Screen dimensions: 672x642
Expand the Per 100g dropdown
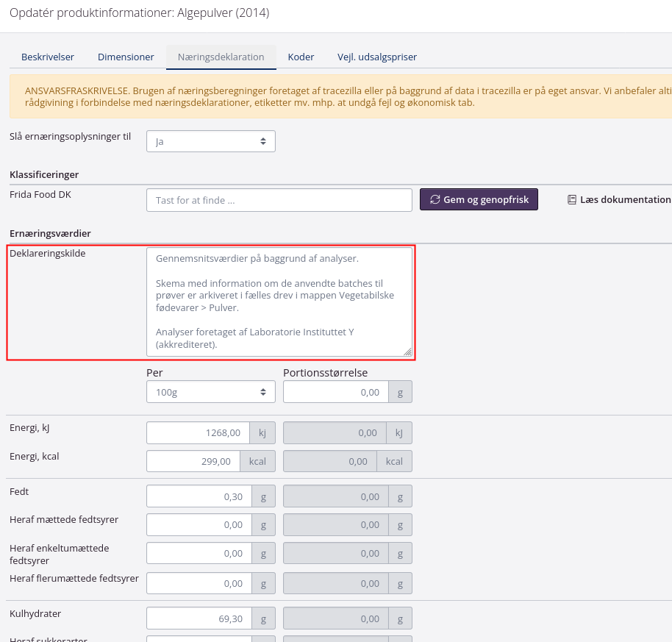(x=210, y=392)
